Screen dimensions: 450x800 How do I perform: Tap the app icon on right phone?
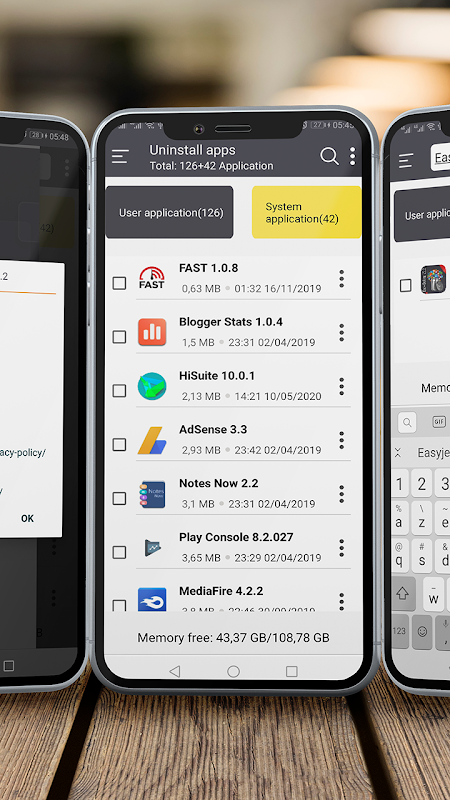433,279
